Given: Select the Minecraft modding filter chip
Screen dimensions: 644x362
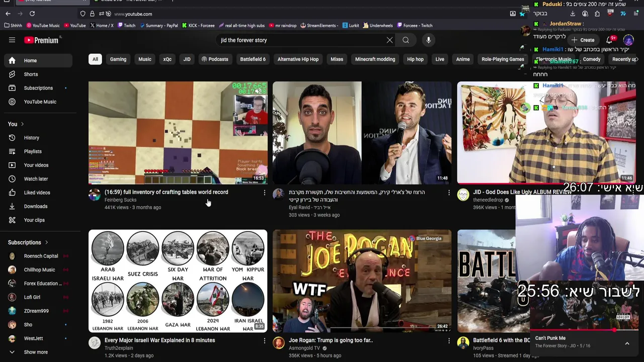Looking at the screenshot, I should (375, 59).
